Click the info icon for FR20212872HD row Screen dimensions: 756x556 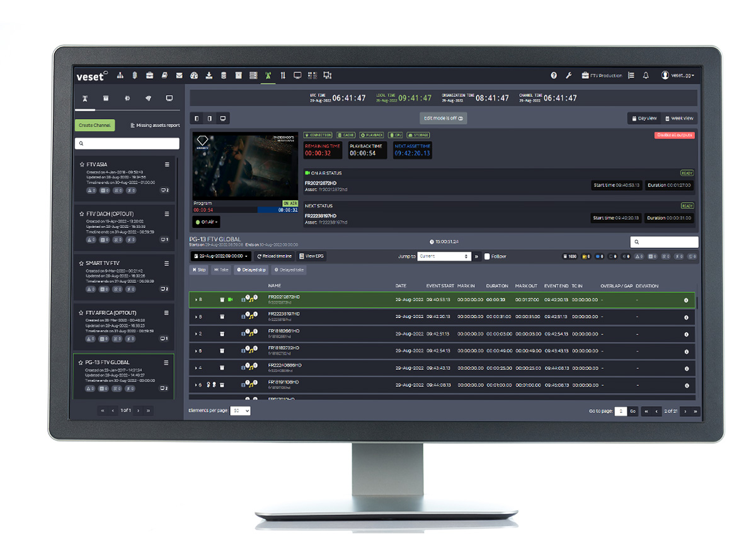[x=686, y=300]
